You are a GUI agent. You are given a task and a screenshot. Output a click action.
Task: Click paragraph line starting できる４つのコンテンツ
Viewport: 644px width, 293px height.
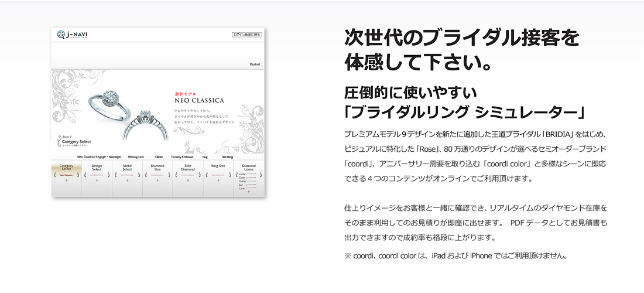(x=439, y=179)
